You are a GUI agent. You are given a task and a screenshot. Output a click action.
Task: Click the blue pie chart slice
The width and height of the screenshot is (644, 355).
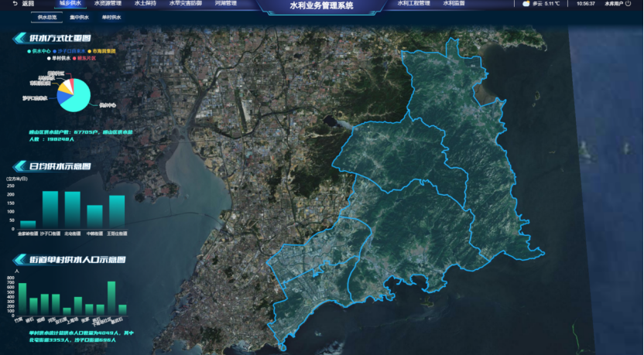63,97
